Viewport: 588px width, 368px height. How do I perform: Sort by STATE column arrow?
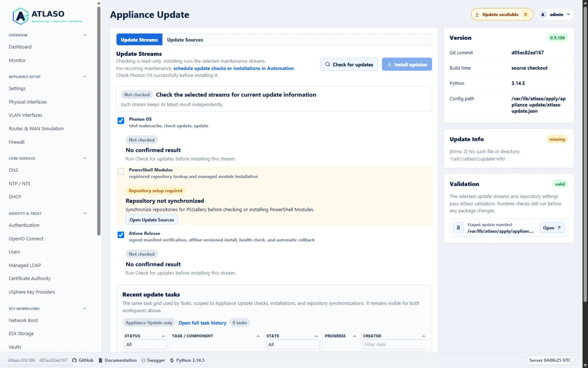click(x=316, y=336)
